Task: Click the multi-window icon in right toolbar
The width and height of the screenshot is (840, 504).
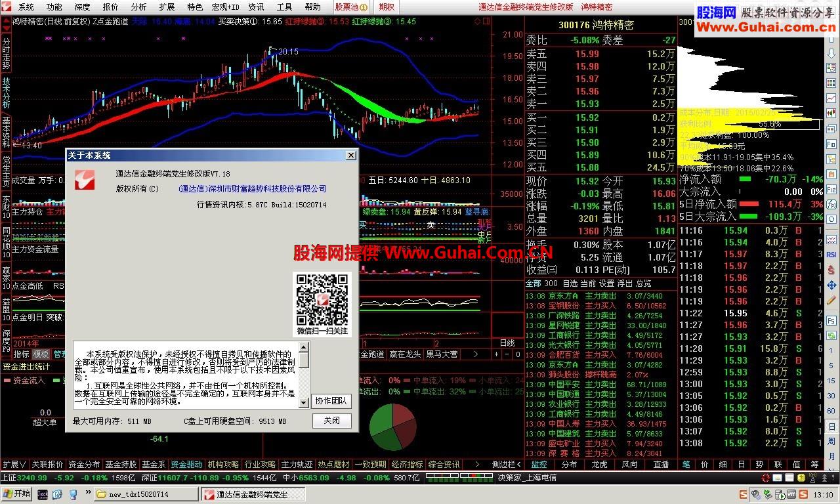Action: pos(831,129)
